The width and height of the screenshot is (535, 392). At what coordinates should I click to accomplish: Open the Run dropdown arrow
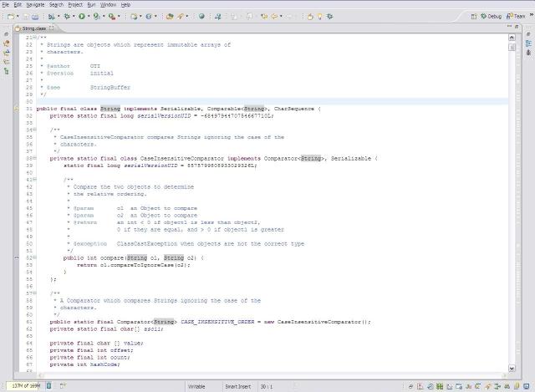coord(89,16)
